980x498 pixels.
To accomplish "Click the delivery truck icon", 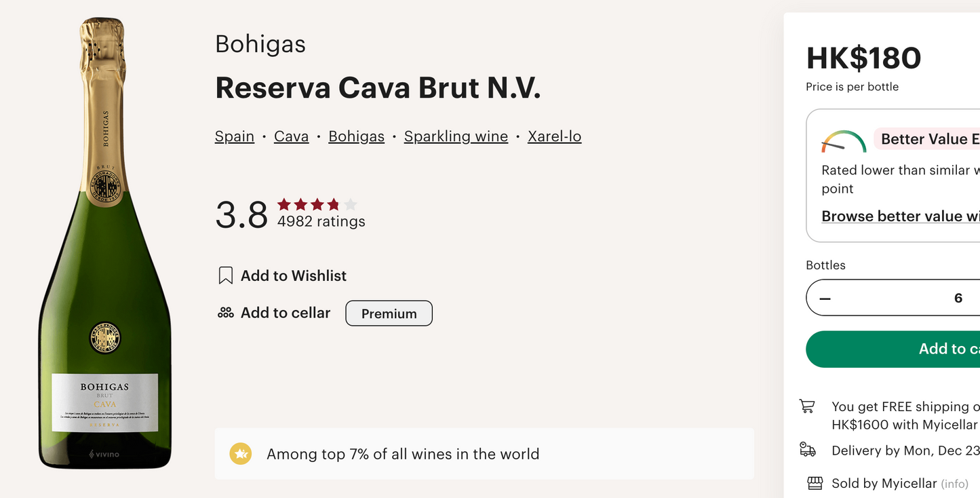I will click(x=808, y=450).
